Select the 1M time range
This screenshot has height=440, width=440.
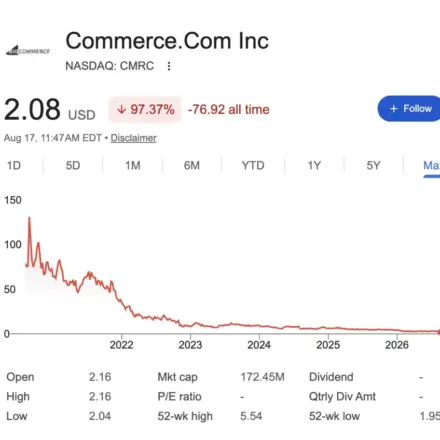click(133, 165)
